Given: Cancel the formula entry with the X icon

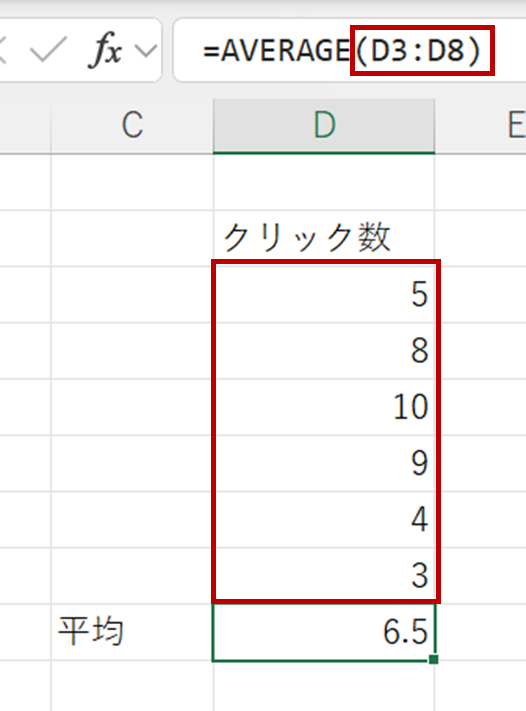Looking at the screenshot, I should click(2, 50).
